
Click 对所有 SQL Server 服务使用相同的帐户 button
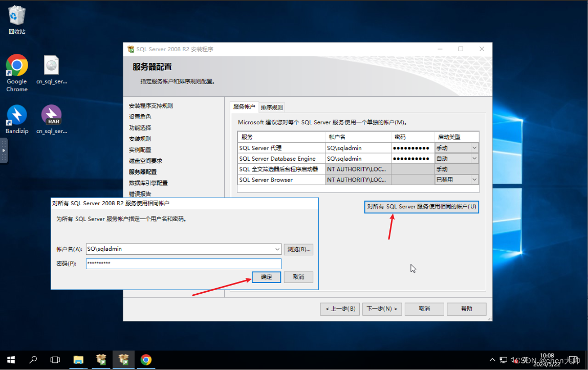click(x=422, y=207)
